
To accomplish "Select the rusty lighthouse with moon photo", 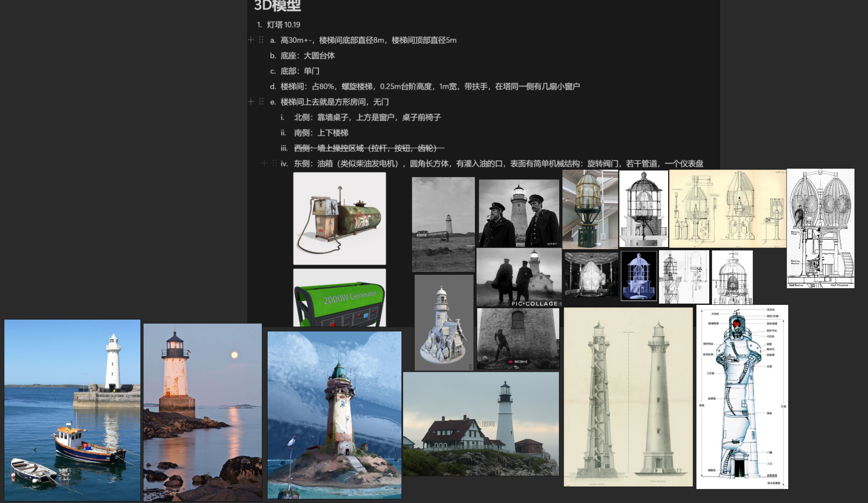I will (203, 412).
